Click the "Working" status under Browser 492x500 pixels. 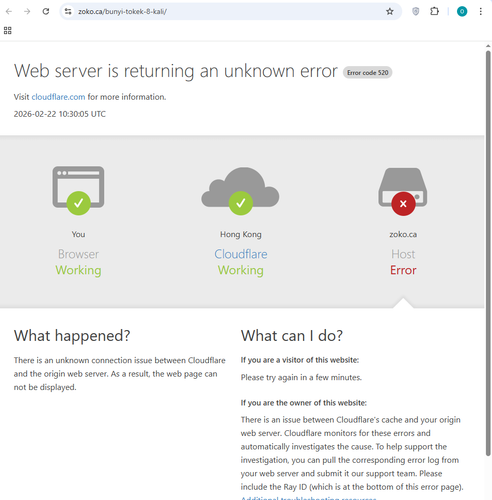point(78,270)
